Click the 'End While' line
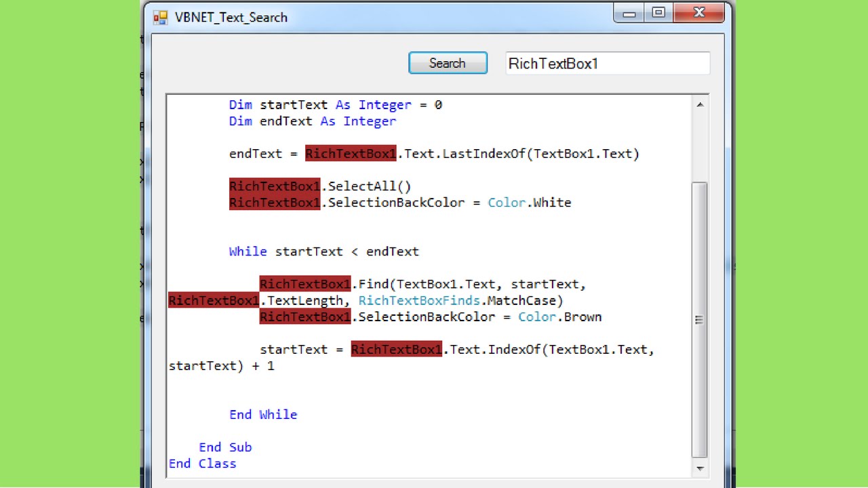The width and height of the screenshot is (868, 488). point(263,415)
